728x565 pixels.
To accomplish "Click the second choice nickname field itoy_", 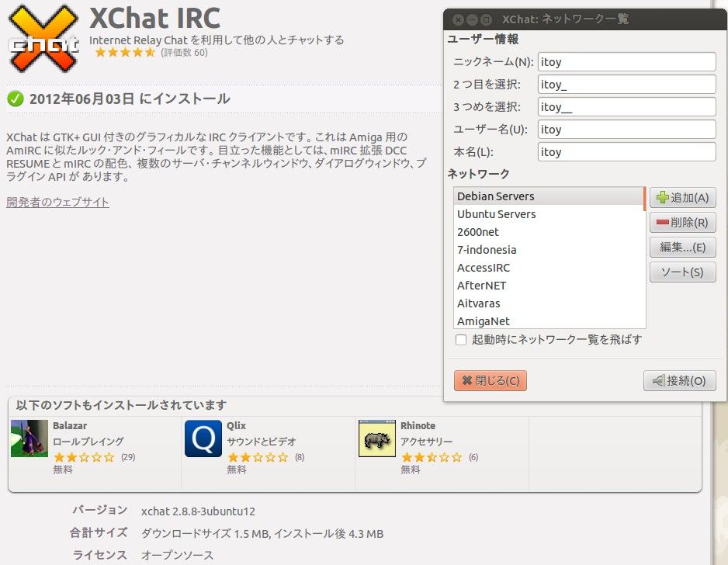I will [627, 85].
